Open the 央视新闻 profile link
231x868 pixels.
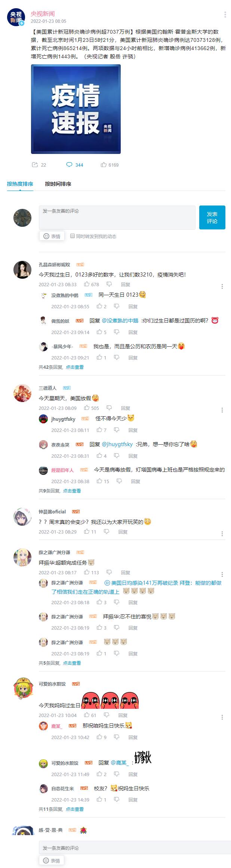[x=43, y=14]
